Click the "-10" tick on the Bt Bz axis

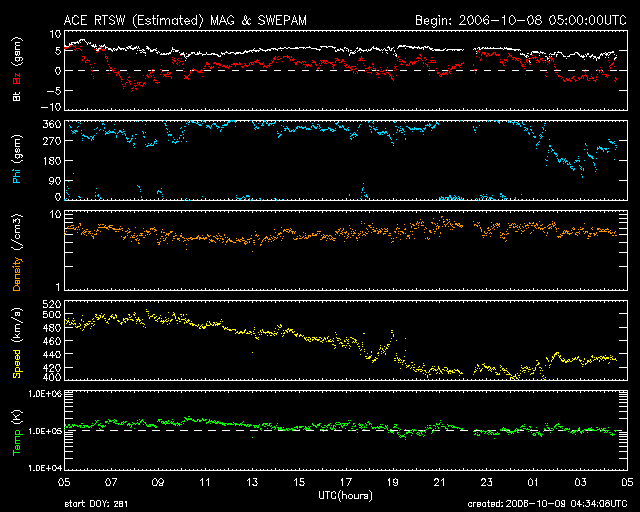pos(51,107)
